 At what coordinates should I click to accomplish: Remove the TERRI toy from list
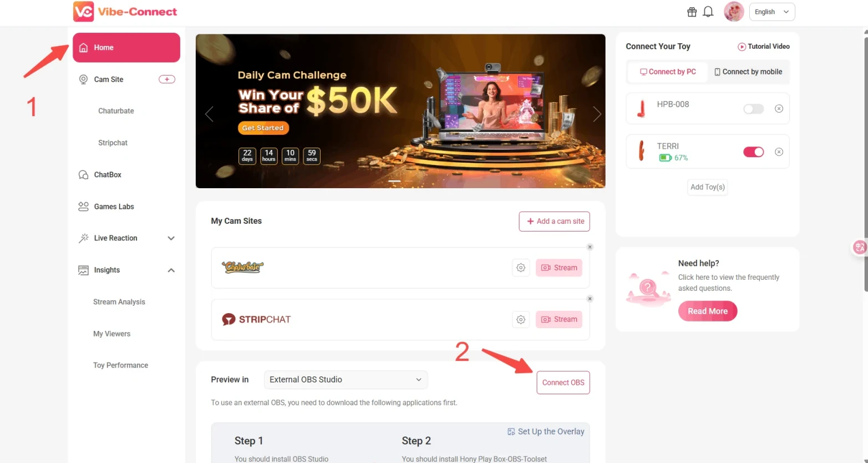click(779, 152)
